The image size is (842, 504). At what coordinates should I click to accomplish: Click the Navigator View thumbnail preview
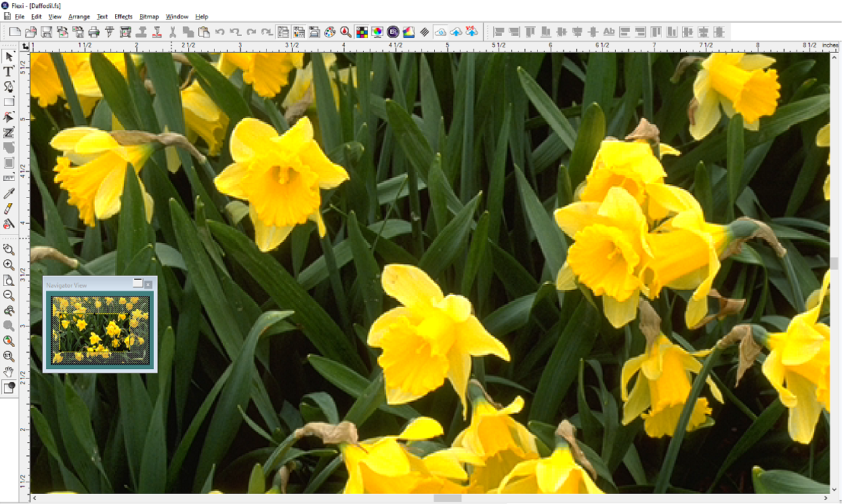[x=100, y=331]
